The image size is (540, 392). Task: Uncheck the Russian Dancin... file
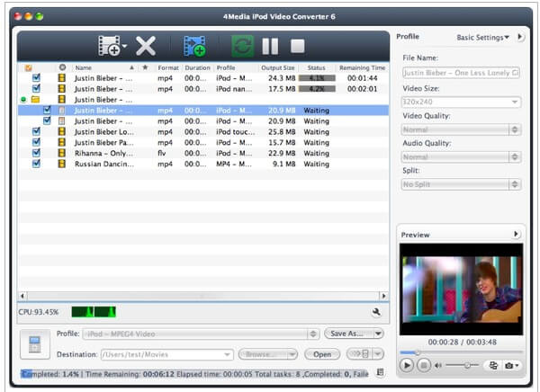tap(36, 164)
